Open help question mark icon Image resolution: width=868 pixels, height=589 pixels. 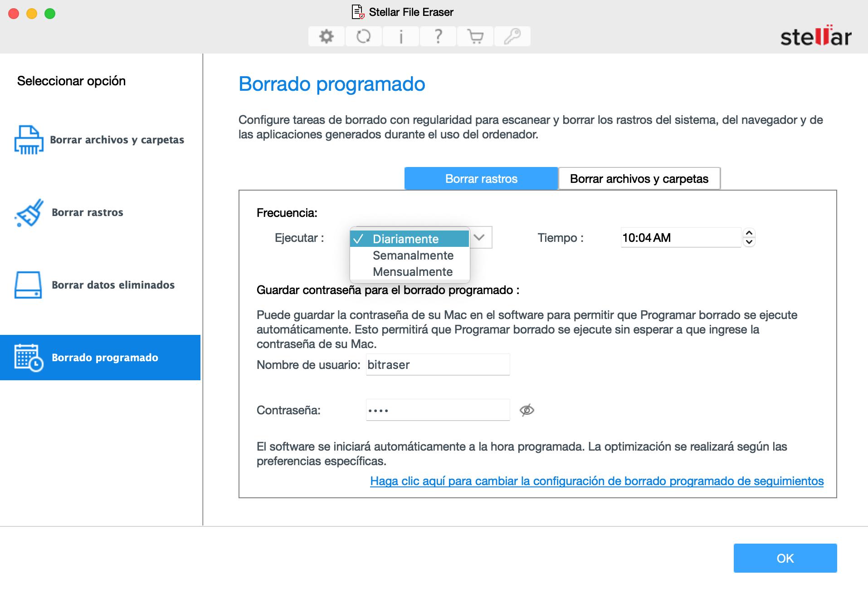click(x=438, y=36)
